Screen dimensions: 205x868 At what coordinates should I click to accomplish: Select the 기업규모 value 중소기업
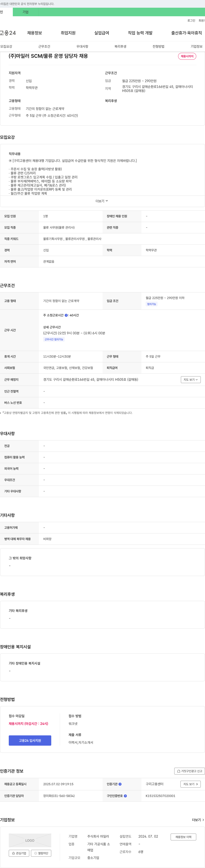[93, 858]
